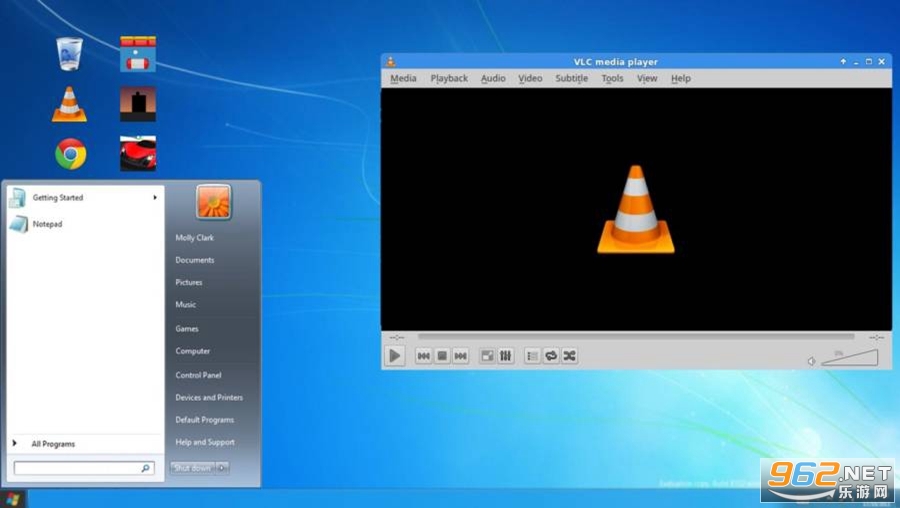Toggle shuffle random playback in VLC

click(x=569, y=356)
